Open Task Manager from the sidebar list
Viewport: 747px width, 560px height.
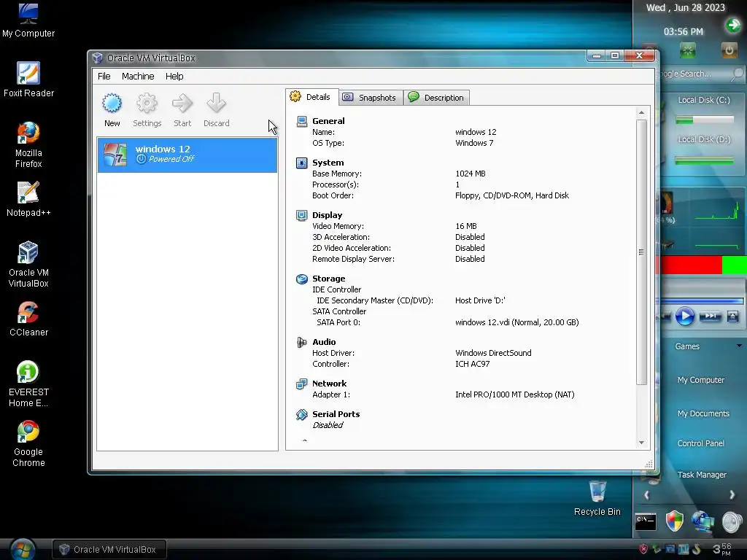click(702, 475)
